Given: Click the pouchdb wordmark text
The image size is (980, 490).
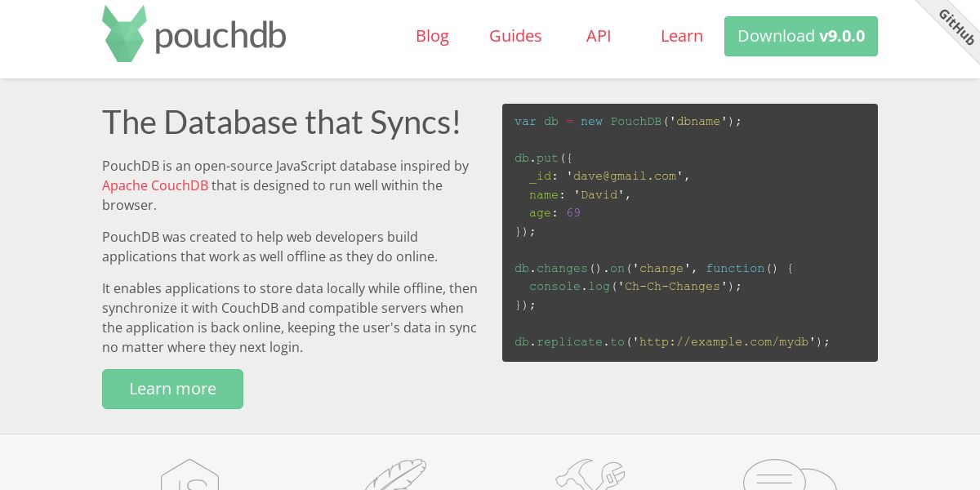Looking at the screenshot, I should tap(220, 36).
